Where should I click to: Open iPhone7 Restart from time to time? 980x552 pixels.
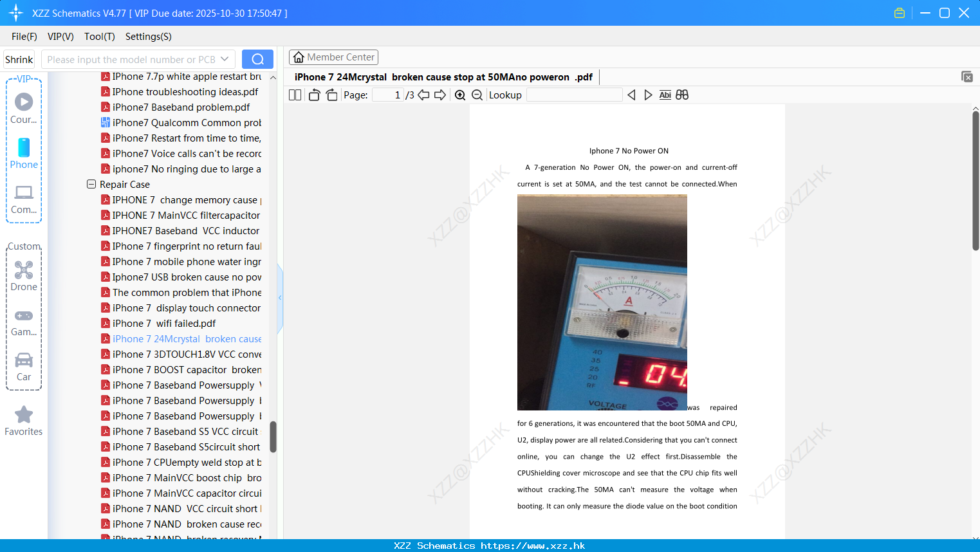(181, 138)
